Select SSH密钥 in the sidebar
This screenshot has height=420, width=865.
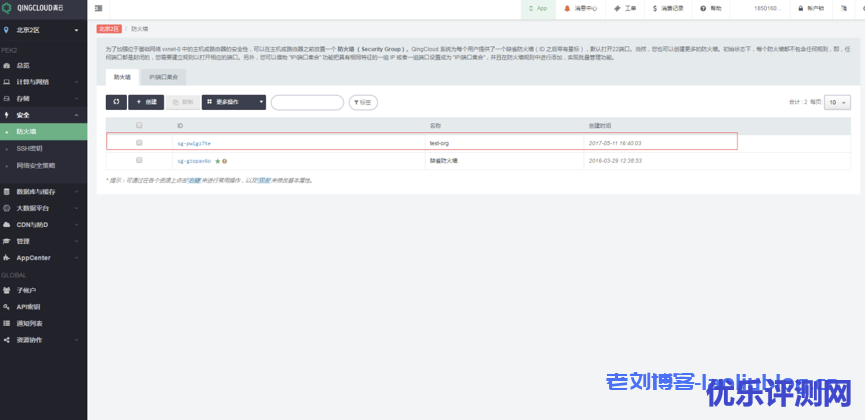[x=30, y=148]
